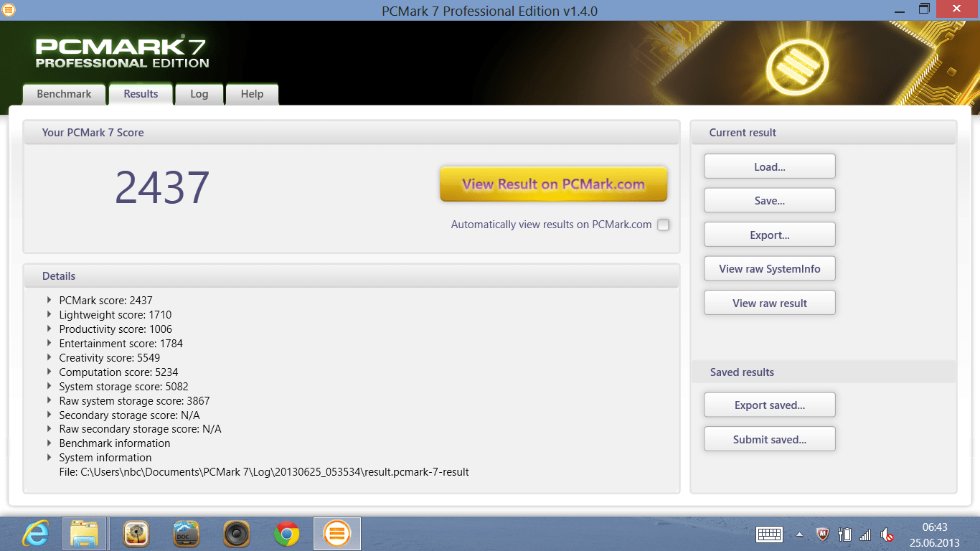980x551 pixels.
Task: Click the PCMark 7 icon in the taskbar
Action: click(336, 533)
